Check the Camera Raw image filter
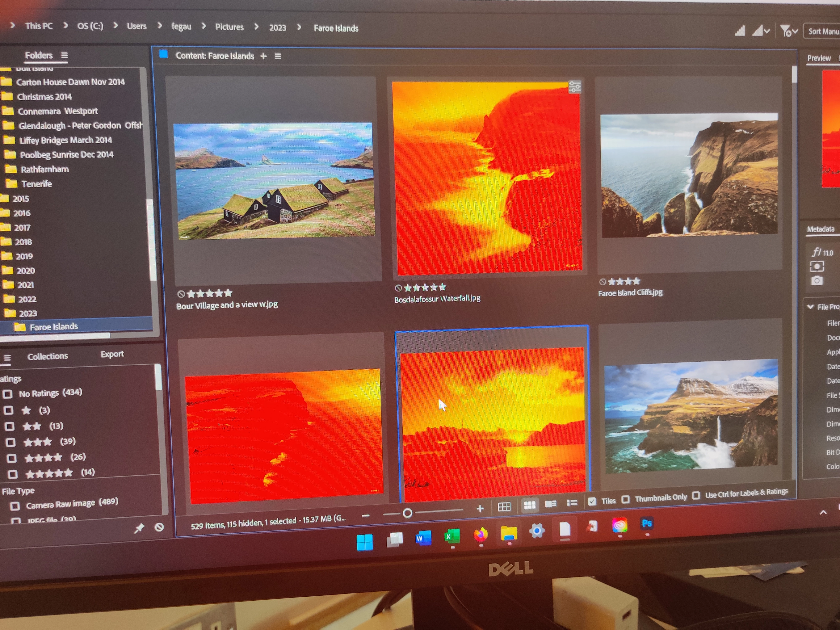This screenshot has width=840, height=630. point(15,506)
